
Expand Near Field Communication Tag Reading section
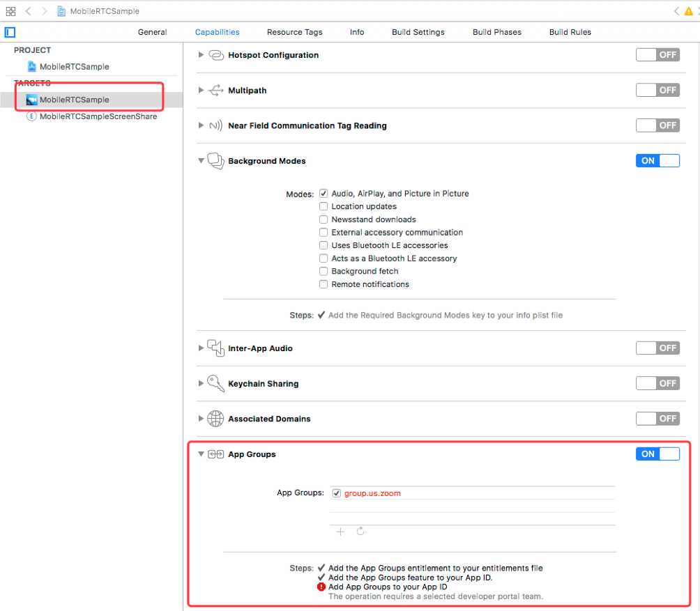pos(201,125)
